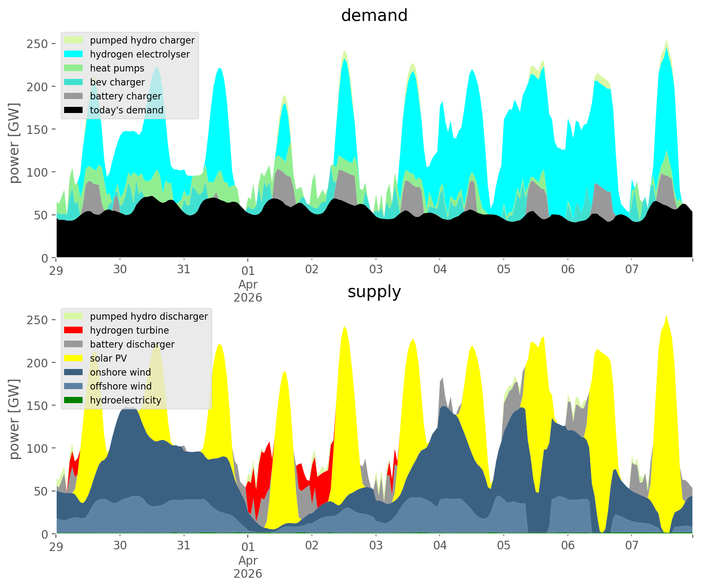Click the heat pumps legend swatch
701x588 pixels.
coord(74,68)
